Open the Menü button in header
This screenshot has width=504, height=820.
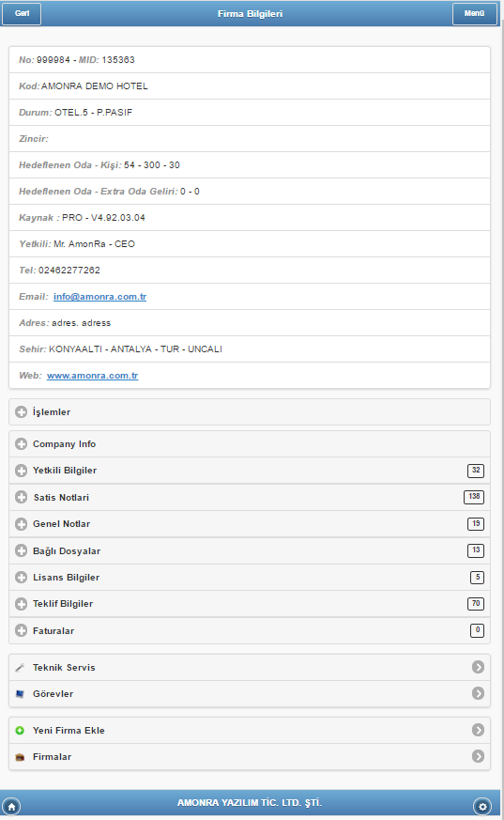click(x=474, y=13)
